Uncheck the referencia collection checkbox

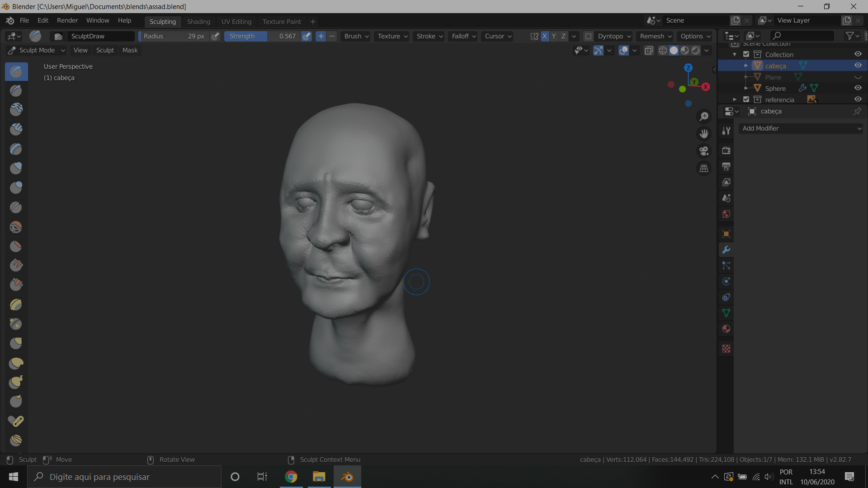[x=746, y=99]
